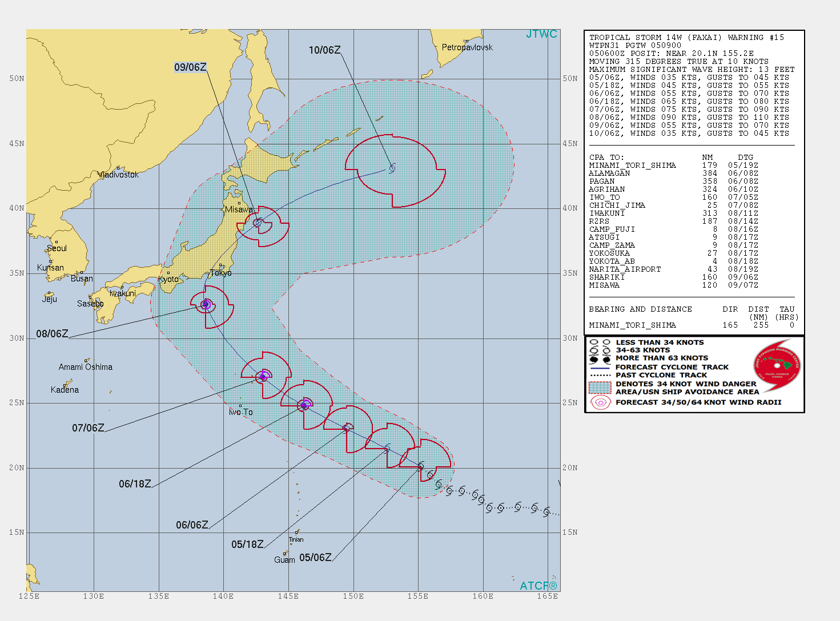Click the 125E longitude axis label

29,596
